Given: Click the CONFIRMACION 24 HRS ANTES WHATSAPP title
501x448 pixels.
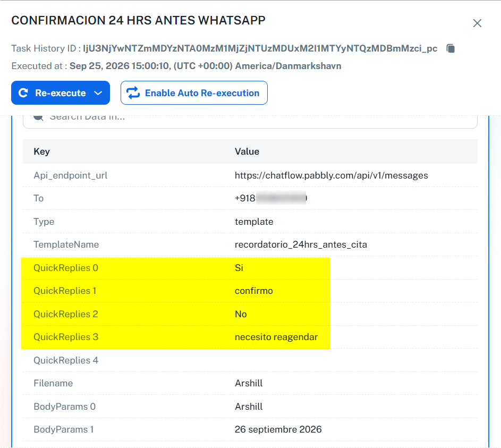Looking at the screenshot, I should 138,20.
